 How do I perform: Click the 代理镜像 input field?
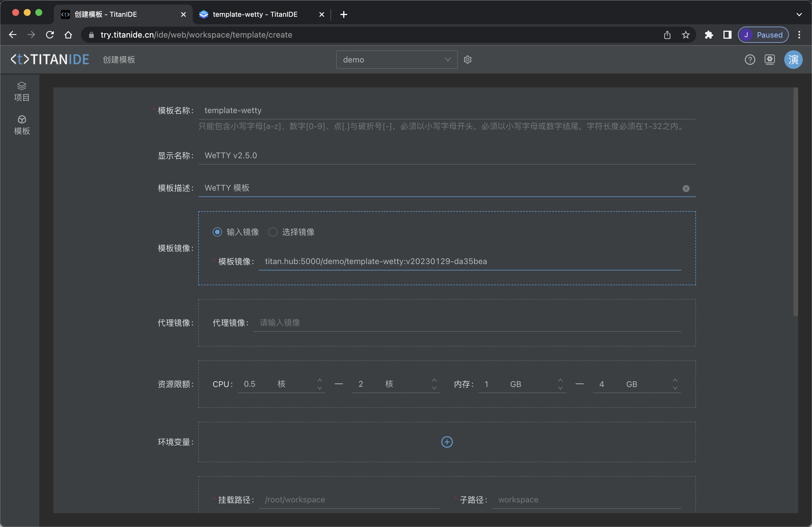(x=467, y=323)
